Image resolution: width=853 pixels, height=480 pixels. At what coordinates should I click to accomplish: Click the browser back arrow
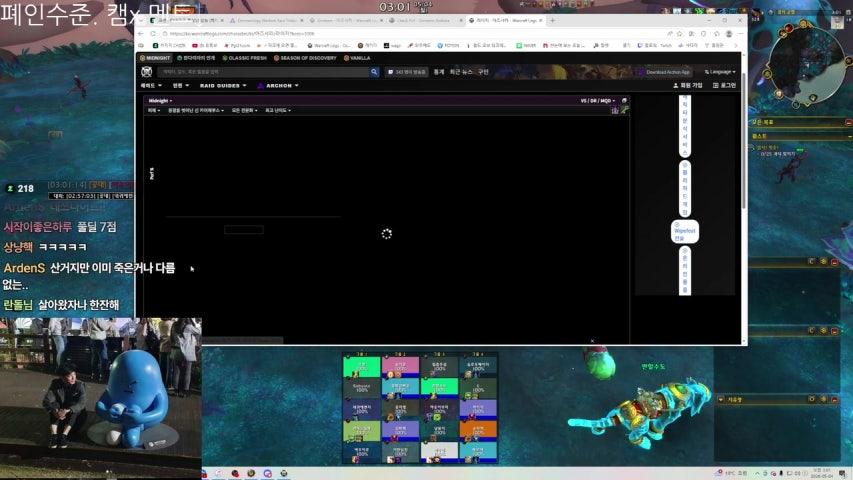(x=141, y=34)
